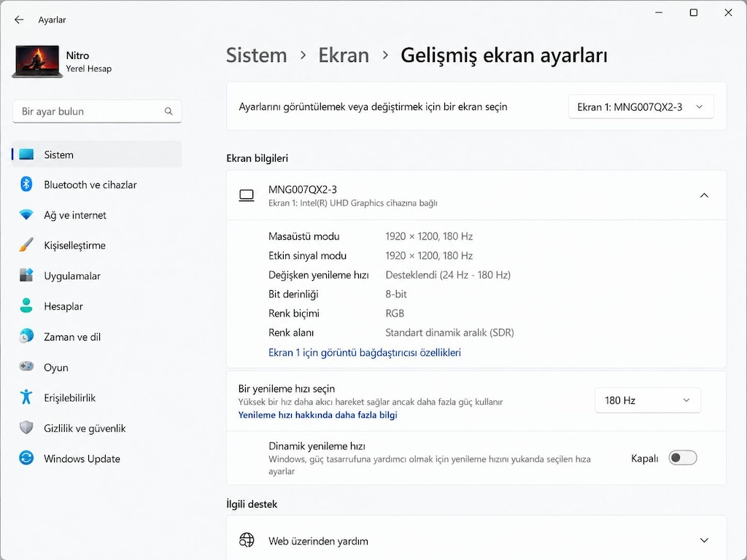Open the Uygulamalar settings page
This screenshot has width=747, height=560.
coord(72,276)
